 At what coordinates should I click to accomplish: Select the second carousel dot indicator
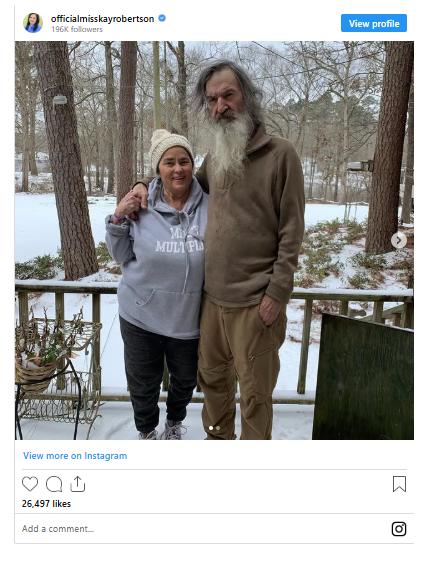point(218,428)
